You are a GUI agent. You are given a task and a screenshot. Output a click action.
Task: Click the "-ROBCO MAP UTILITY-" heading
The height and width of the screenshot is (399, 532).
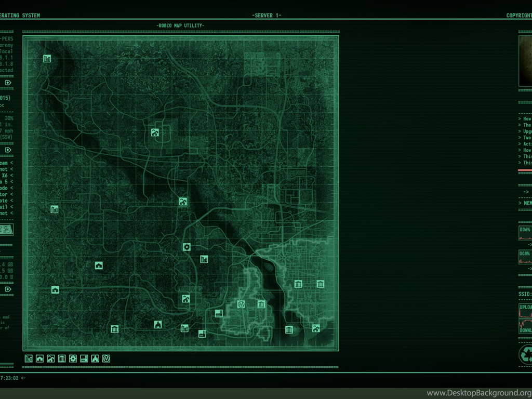point(180,25)
